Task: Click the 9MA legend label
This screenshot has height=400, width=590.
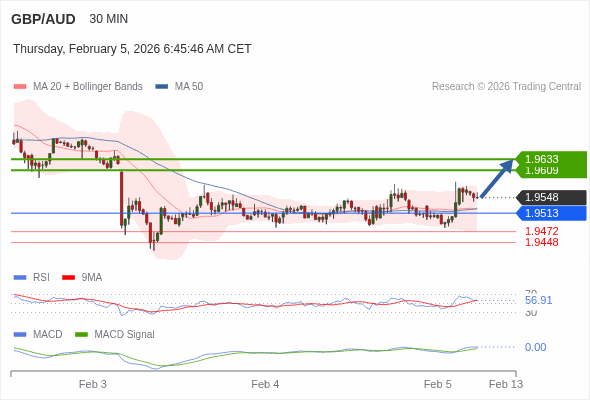Action: coord(92,278)
